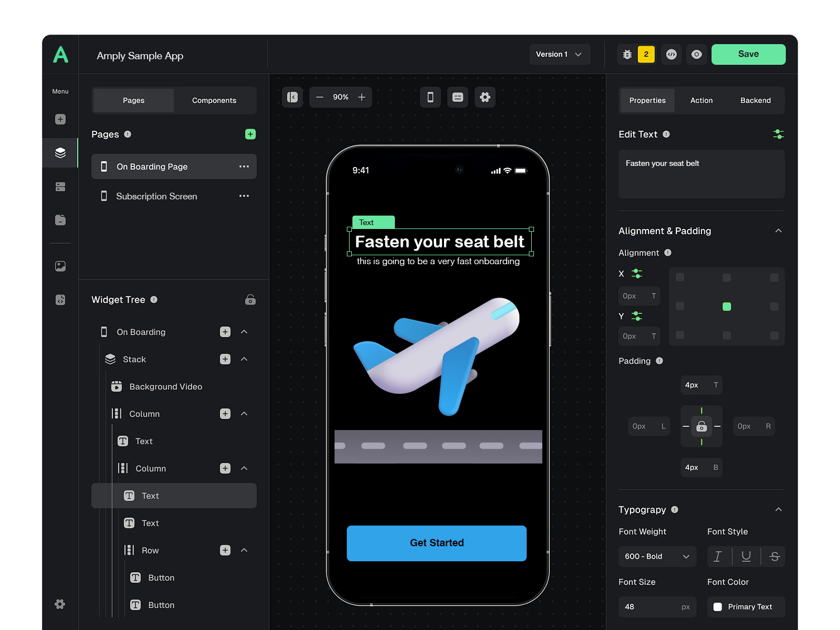Open the code view icon in top bar
This screenshot has width=840, height=630.
671,54
